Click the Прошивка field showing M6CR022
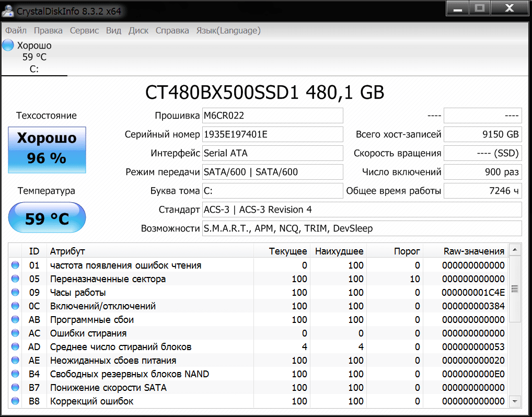This screenshot has height=417, width=532. pos(272,115)
